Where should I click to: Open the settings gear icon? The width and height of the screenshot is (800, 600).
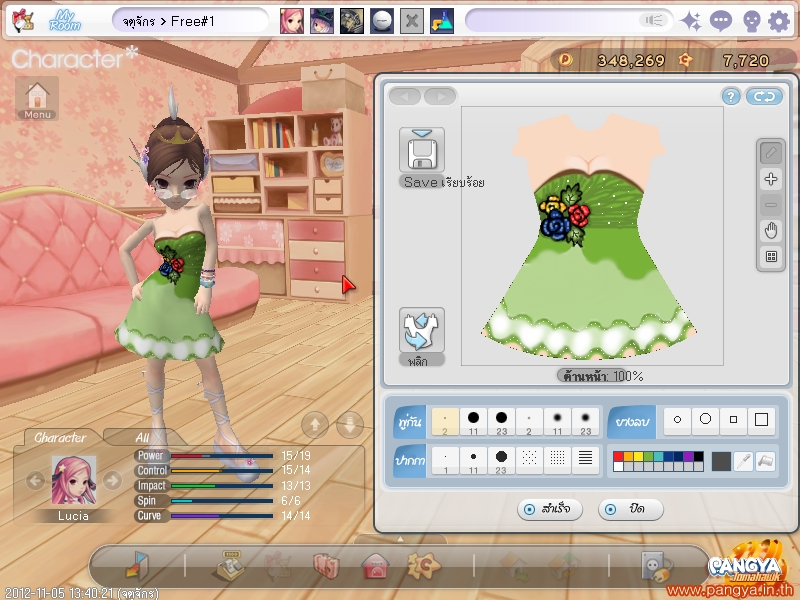[779, 21]
